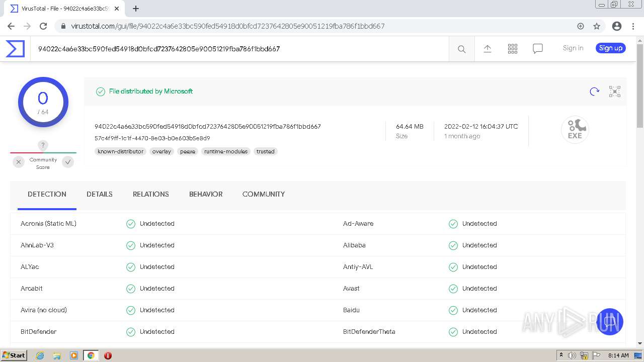This screenshot has width=644, height=362.
Task: Click the peexe tag
Action: click(188, 151)
